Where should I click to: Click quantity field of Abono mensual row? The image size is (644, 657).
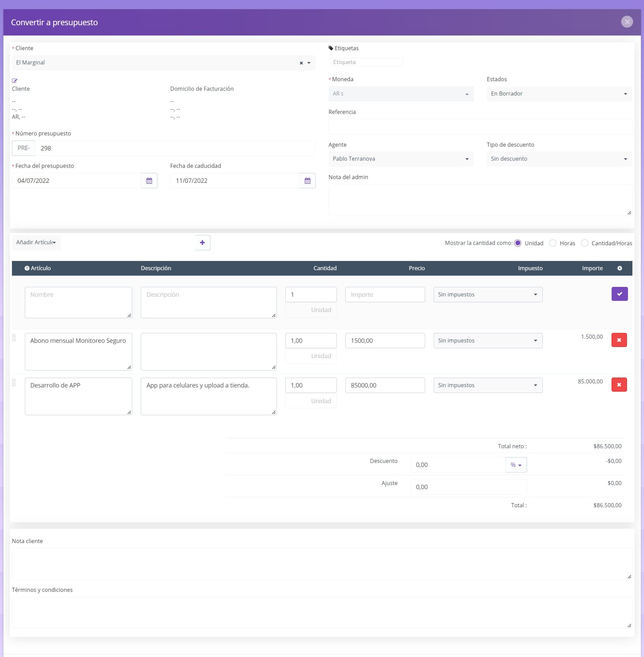coord(311,340)
